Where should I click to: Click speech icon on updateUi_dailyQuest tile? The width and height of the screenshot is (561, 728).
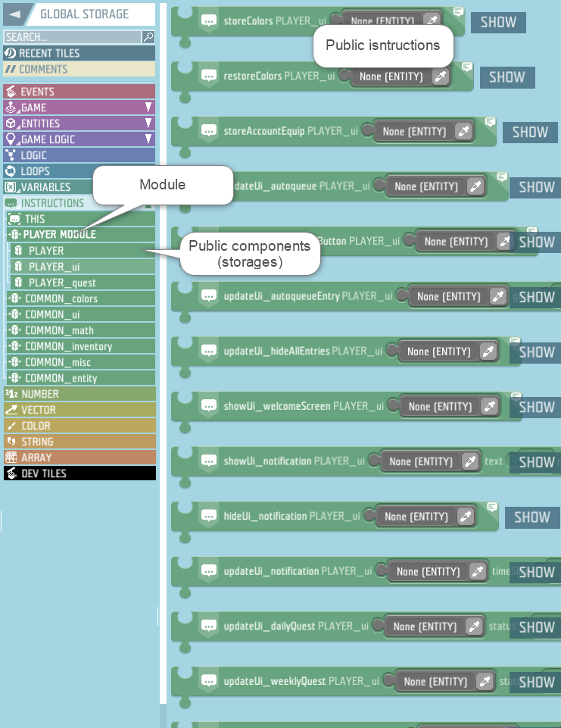(x=209, y=626)
